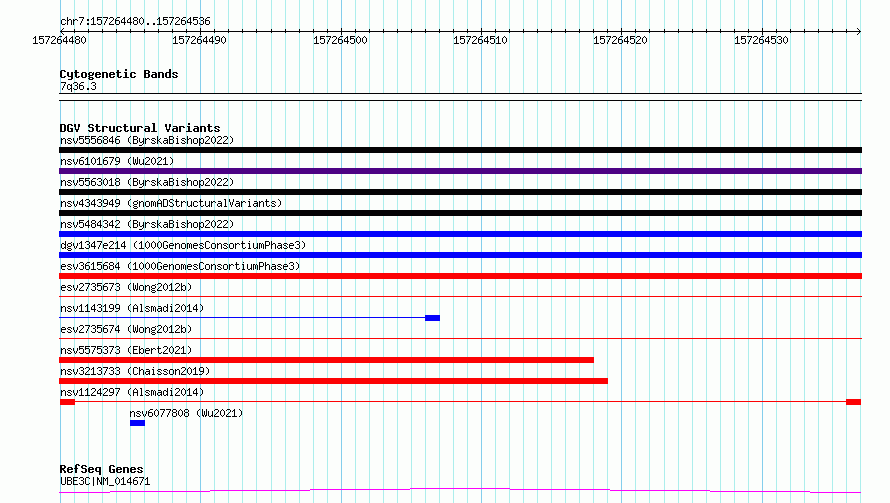Select the black nsv4343949 variant bar
The image size is (890, 503).
460,213
